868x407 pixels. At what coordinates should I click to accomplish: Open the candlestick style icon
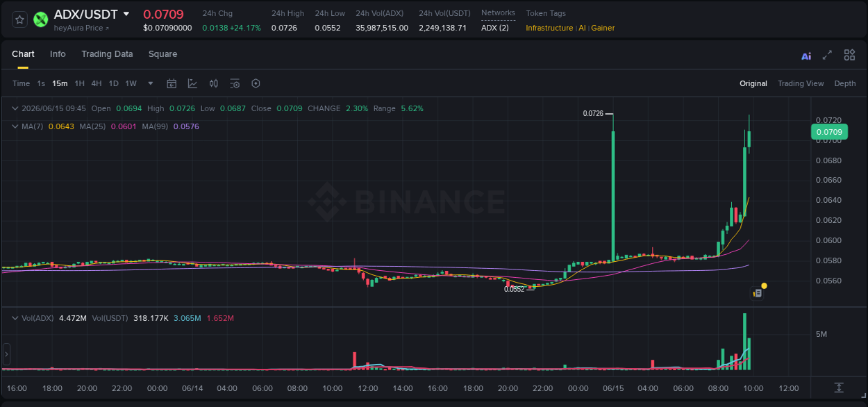point(214,83)
